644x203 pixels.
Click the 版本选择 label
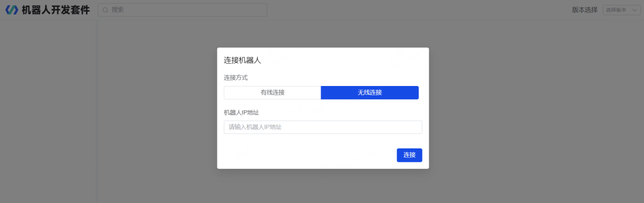(x=585, y=10)
